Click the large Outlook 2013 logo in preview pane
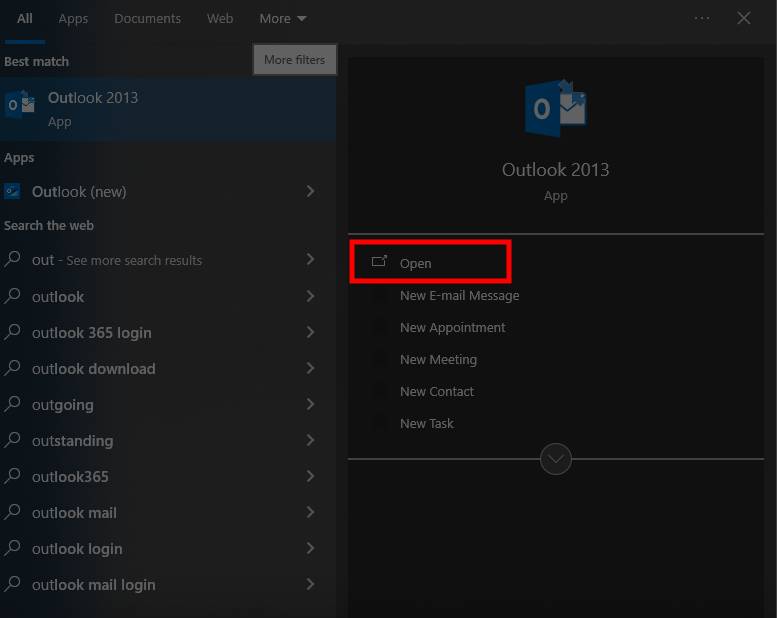The image size is (777, 618). point(555,109)
